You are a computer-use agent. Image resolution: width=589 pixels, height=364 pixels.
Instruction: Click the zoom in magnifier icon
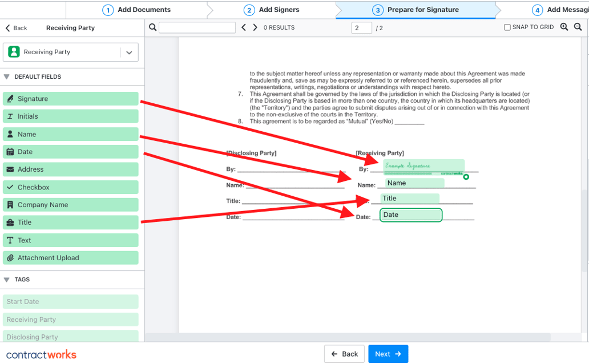point(563,27)
